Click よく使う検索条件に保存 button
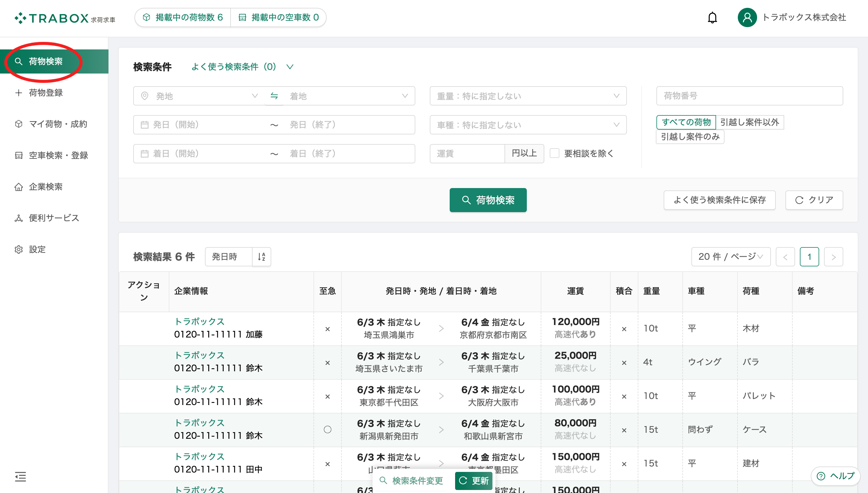868x493 pixels. 719,200
